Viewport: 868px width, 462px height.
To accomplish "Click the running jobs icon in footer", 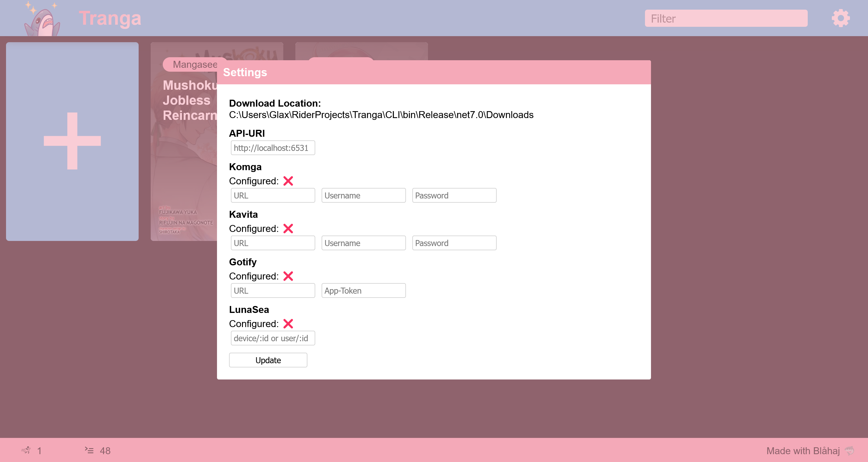I will coord(26,450).
